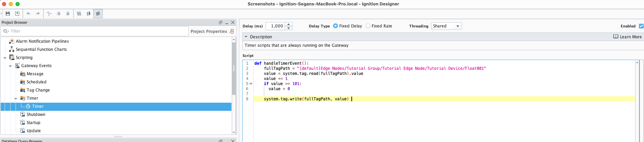
Task: Set gateway comm mode to Read-Only
Action: (89, 14)
